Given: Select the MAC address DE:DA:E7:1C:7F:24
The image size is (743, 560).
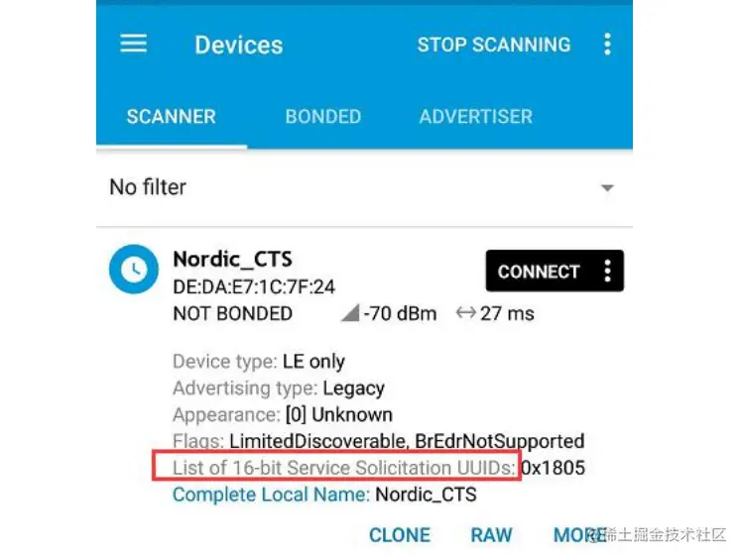Looking at the screenshot, I should pos(254,286).
